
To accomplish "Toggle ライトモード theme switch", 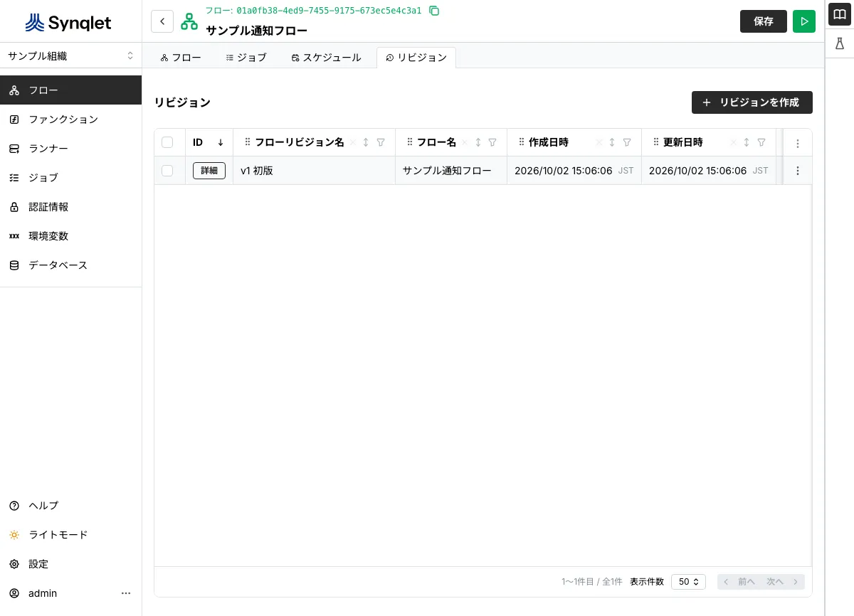I will point(70,535).
